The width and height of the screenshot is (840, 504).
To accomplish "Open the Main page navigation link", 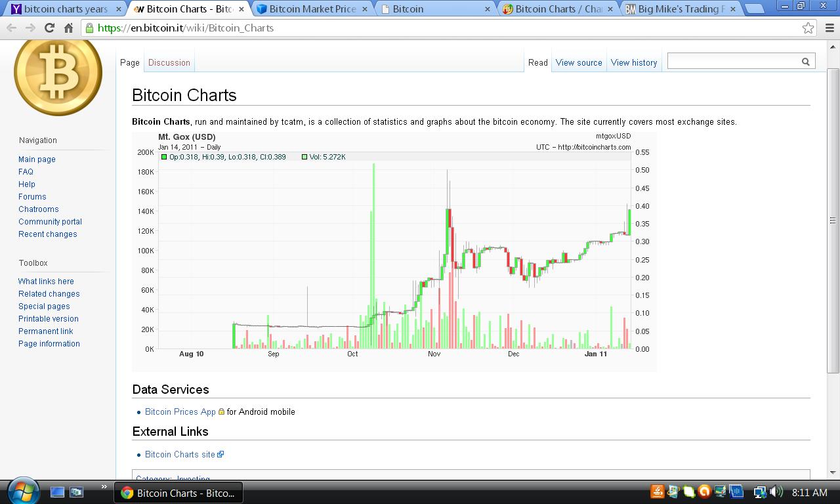I will click(x=37, y=159).
